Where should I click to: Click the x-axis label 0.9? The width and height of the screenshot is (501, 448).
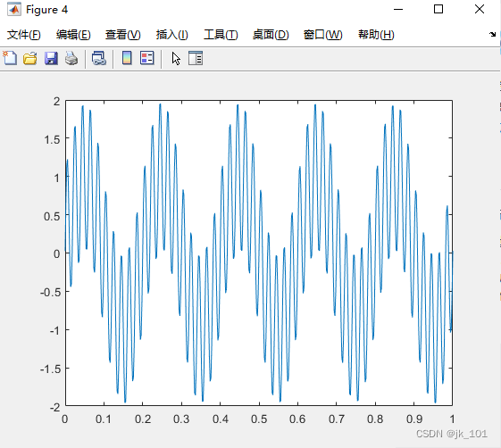click(x=414, y=419)
